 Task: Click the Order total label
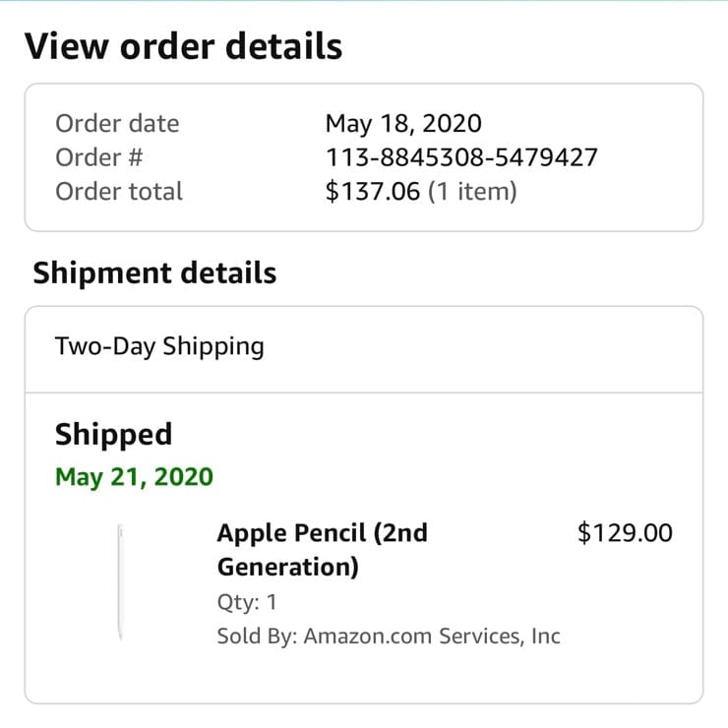119,191
